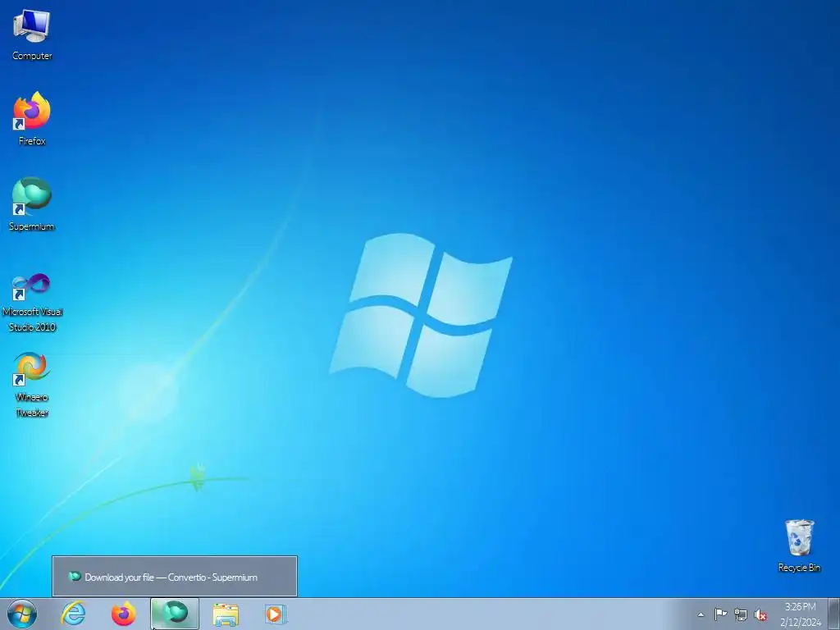Viewport: 840px width, 630px height.
Task: Open the Action Center flag icon
Action: pos(720,614)
